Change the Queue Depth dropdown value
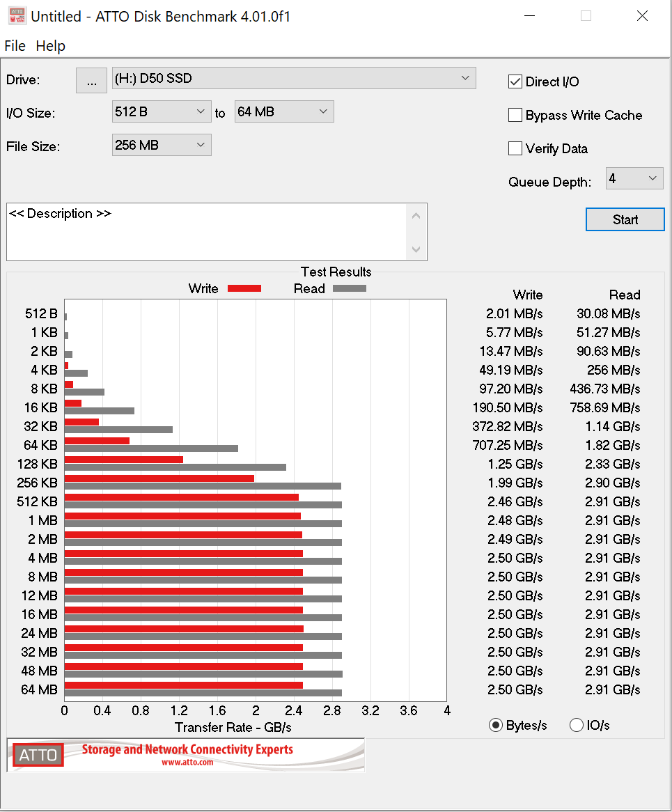The image size is (672, 812). pyautogui.click(x=634, y=179)
